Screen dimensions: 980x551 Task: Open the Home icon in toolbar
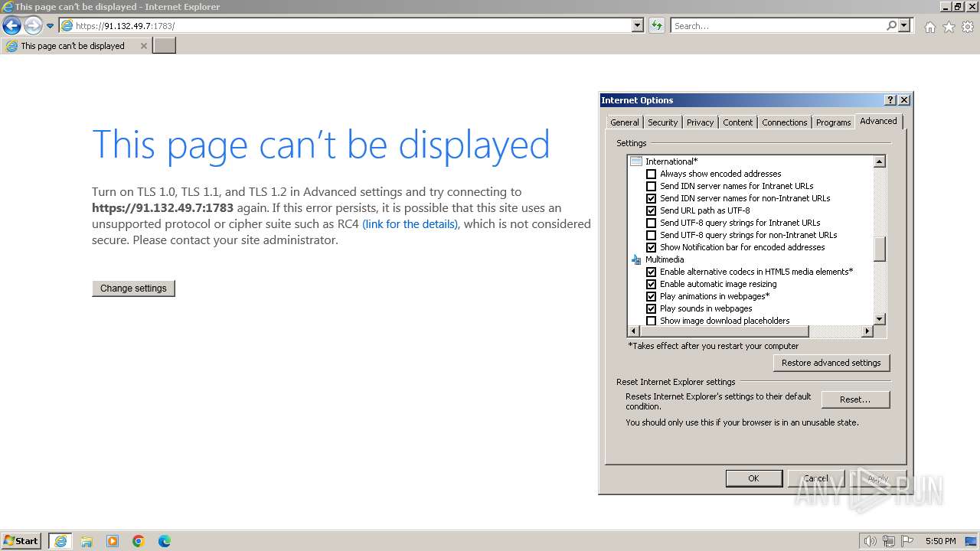[x=929, y=27]
